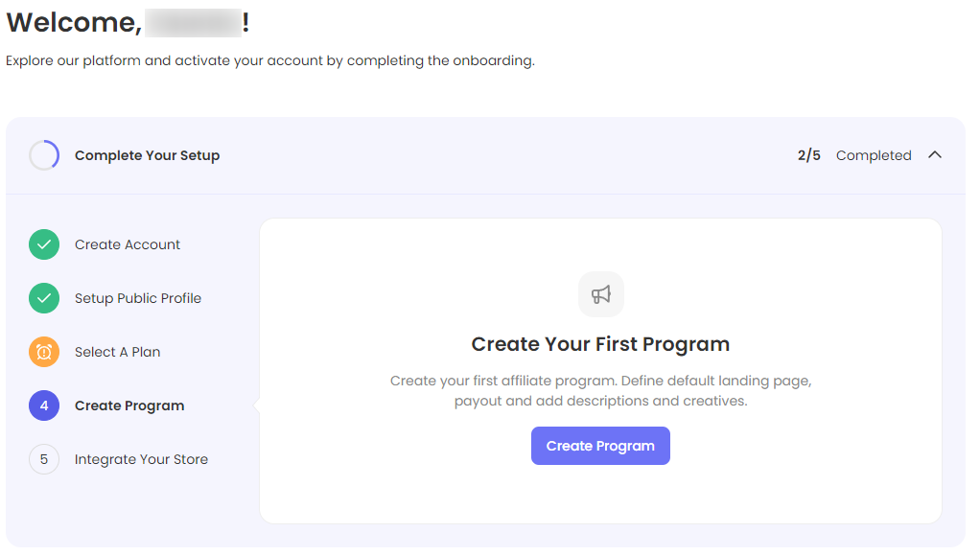Image resolution: width=980 pixels, height=556 pixels.
Task: Select the Create Program step label
Action: pyautogui.click(x=129, y=405)
